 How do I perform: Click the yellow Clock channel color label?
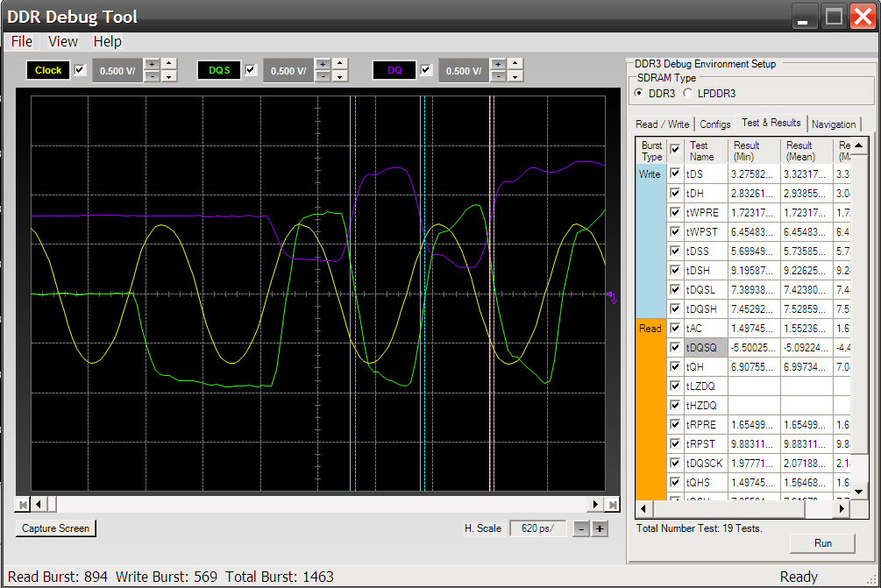(48, 70)
